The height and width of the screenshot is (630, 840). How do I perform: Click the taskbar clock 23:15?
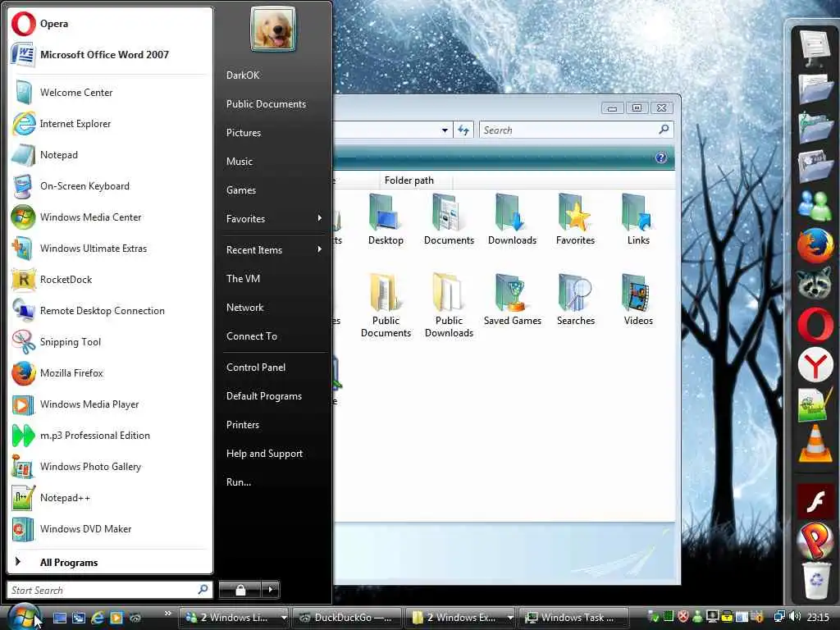tap(818, 618)
